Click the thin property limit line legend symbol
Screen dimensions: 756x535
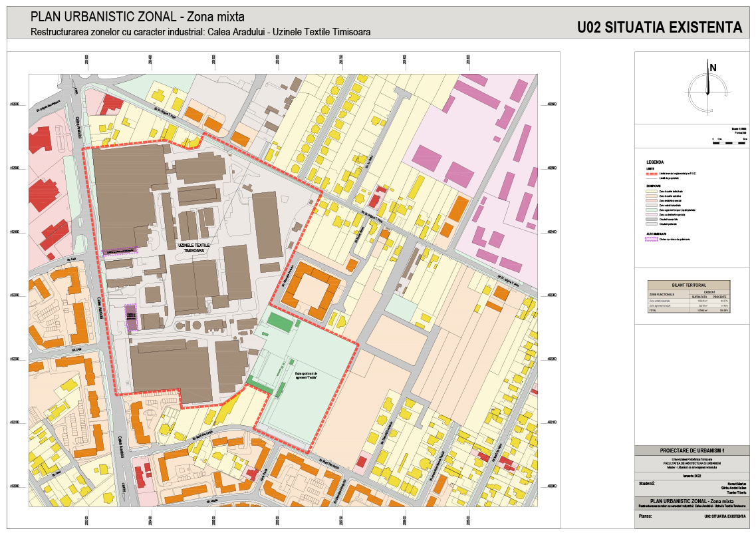[x=652, y=178]
